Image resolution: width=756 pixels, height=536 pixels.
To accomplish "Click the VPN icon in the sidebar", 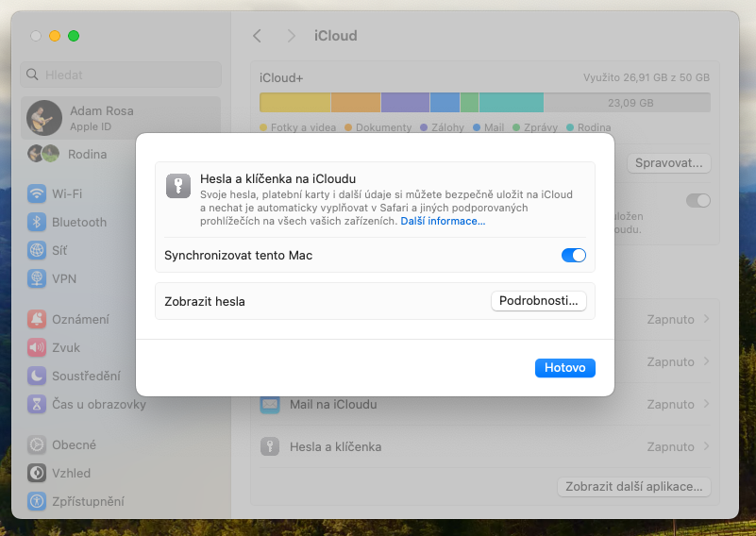I will (x=37, y=278).
